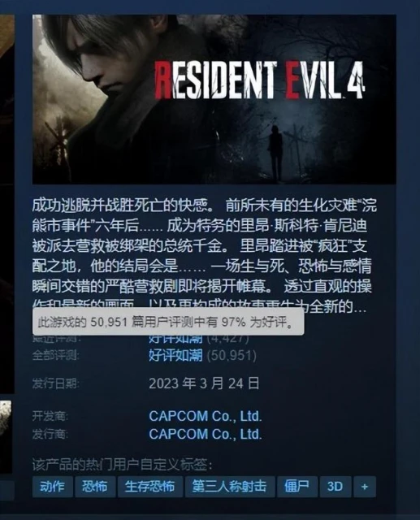Click the recent reviews 好评如潮 link
420x520 pixels.
point(175,339)
